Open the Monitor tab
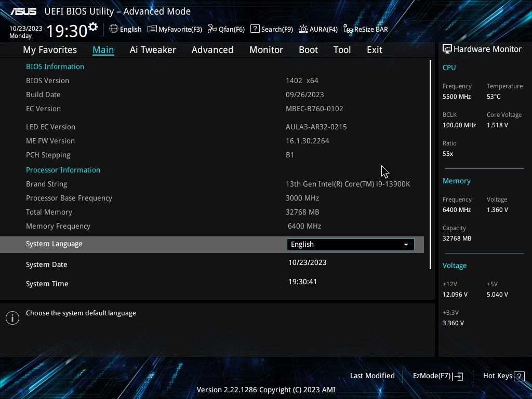 (x=267, y=50)
